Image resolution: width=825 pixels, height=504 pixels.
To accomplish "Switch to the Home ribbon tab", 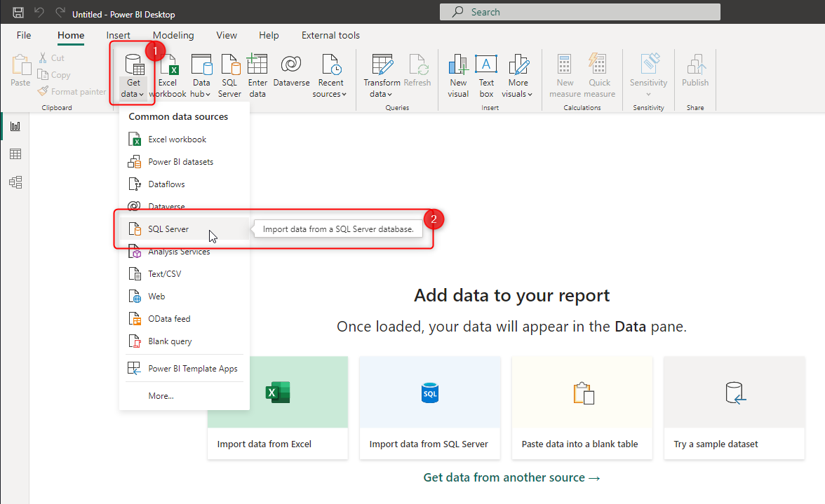I will (x=70, y=35).
